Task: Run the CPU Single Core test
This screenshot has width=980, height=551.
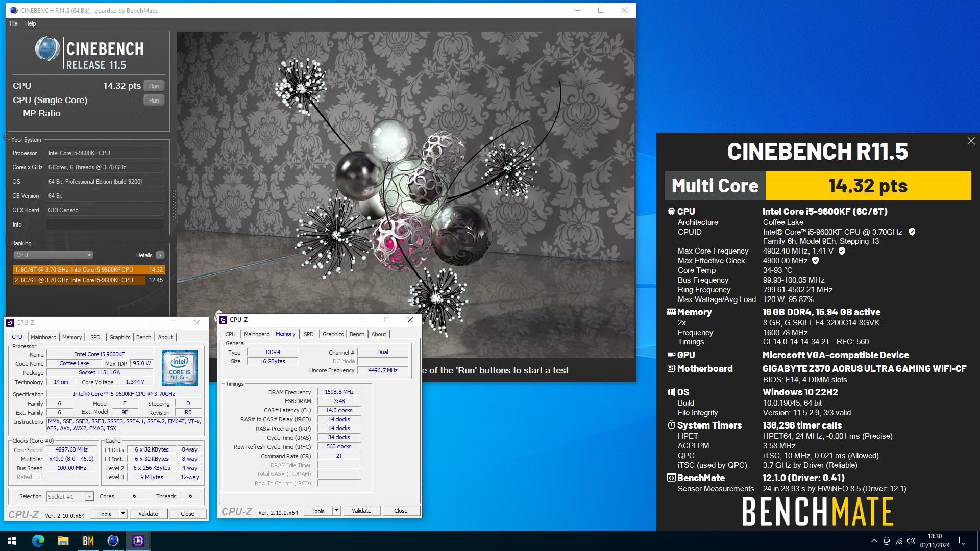Action: pyautogui.click(x=154, y=100)
